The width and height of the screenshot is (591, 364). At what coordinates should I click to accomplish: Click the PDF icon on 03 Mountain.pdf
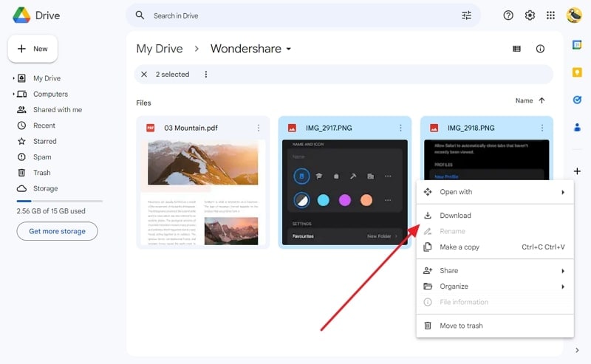[151, 128]
